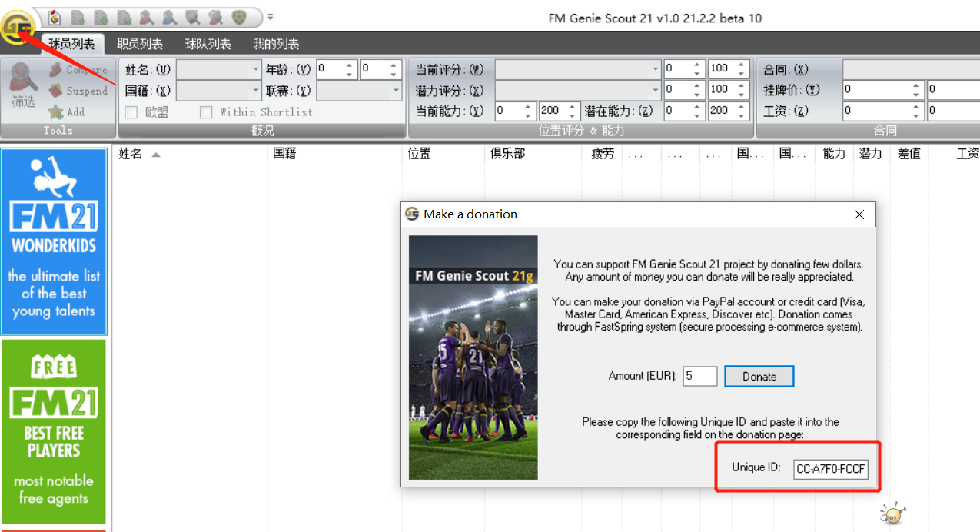This screenshot has height=532, width=980.
Task: Click the Suspend tool
Action: click(x=78, y=91)
